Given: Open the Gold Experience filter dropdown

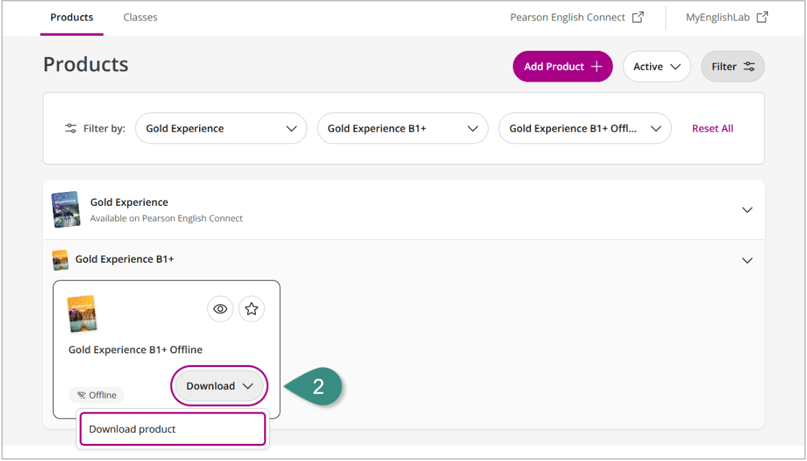Looking at the screenshot, I should pyautogui.click(x=221, y=128).
